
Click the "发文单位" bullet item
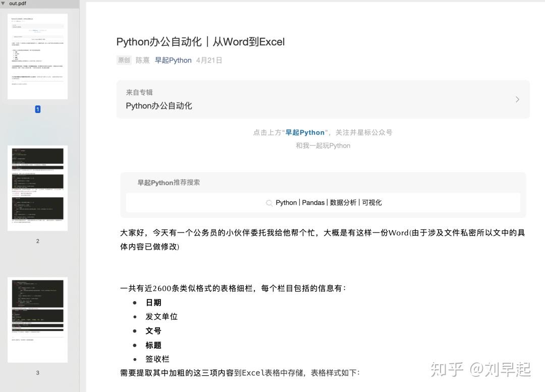pyautogui.click(x=161, y=316)
